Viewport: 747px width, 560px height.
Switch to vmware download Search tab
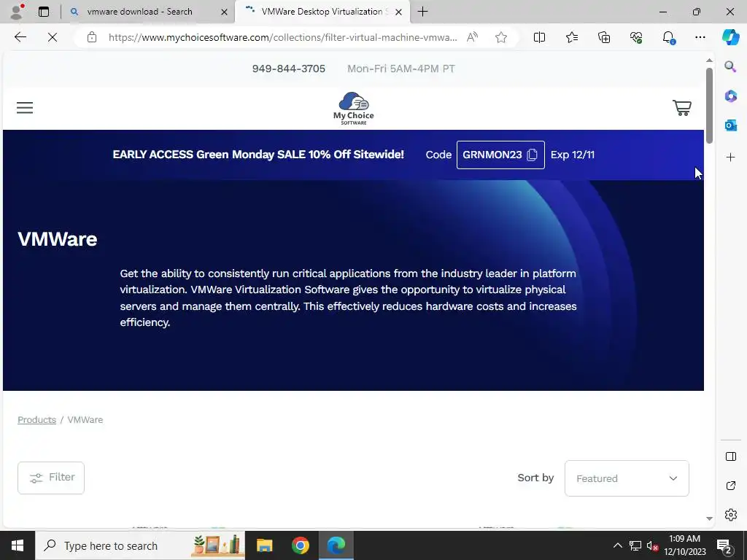139,12
